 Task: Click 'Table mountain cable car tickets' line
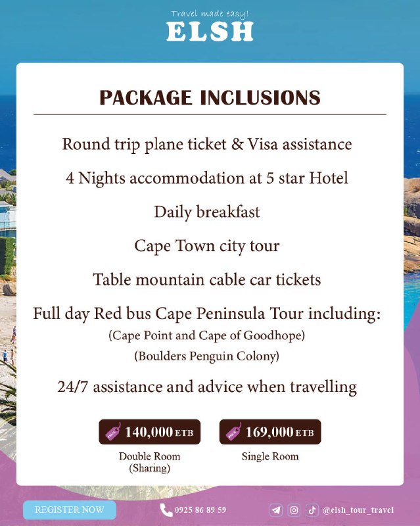[207, 279]
